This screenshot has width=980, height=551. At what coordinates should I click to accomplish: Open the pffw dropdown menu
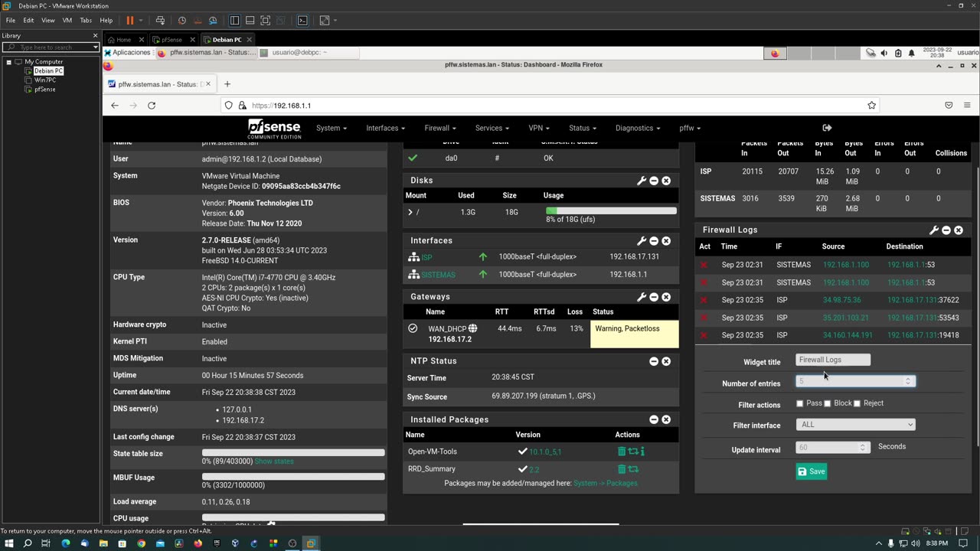(690, 128)
